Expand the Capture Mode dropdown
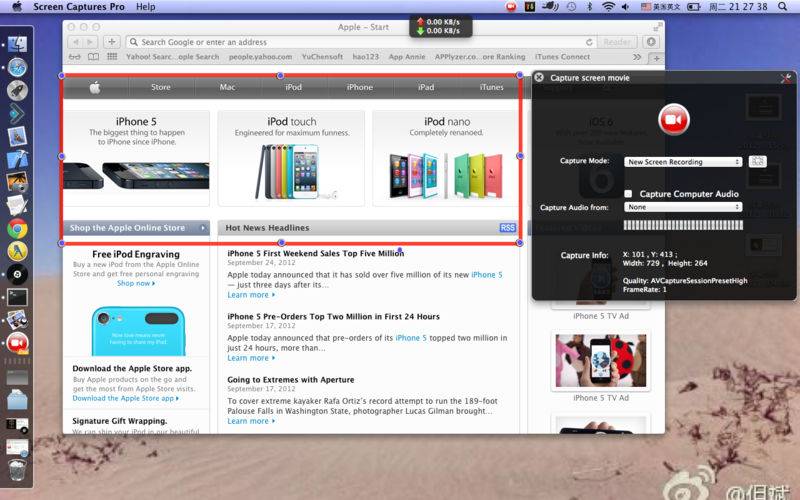The width and height of the screenshot is (800, 500). 683,162
